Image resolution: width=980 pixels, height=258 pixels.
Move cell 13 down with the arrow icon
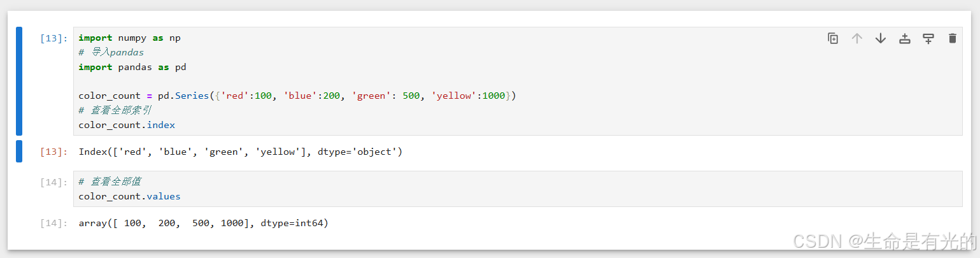coord(881,38)
